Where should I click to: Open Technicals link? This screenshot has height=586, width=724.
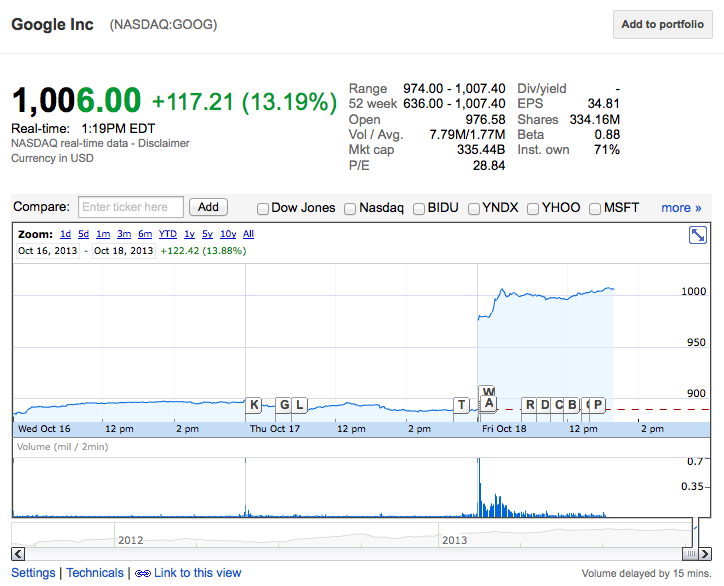click(95, 573)
